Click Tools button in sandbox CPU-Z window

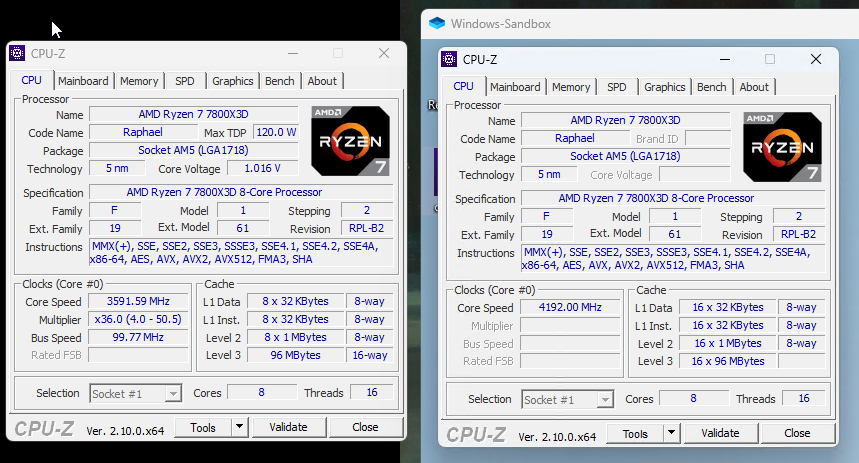(x=635, y=433)
